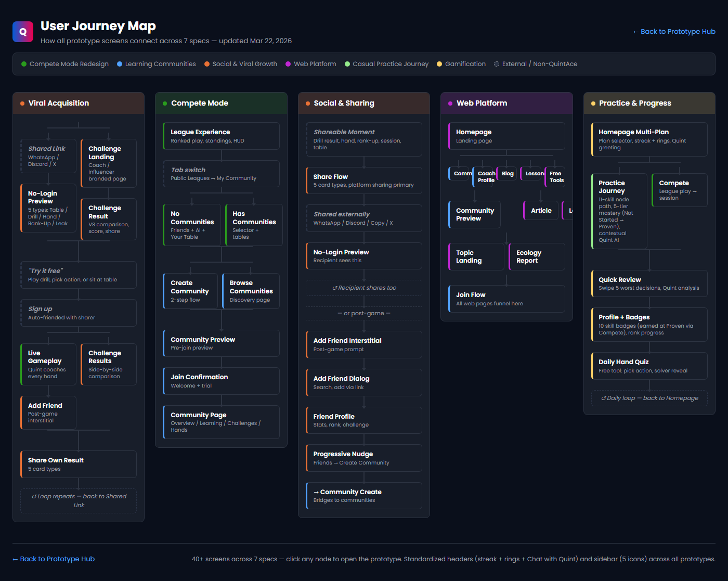Click the QuintAce Q logo icon
The image size is (728, 581).
pos(22,31)
